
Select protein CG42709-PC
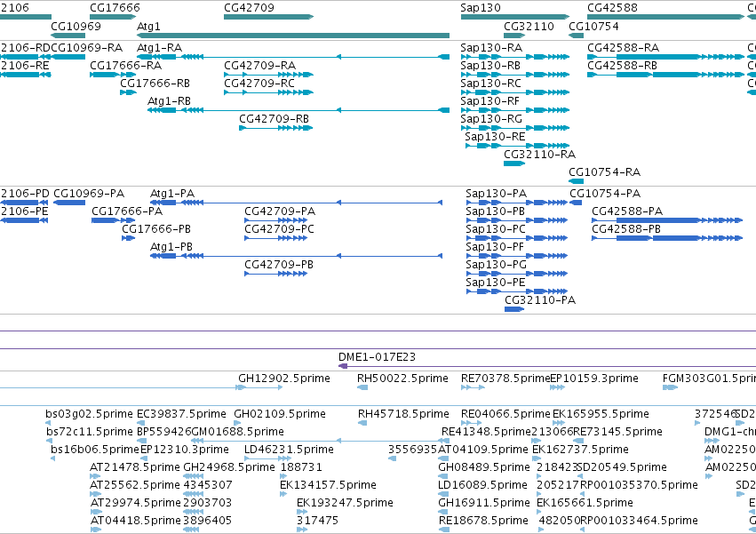click(x=275, y=238)
